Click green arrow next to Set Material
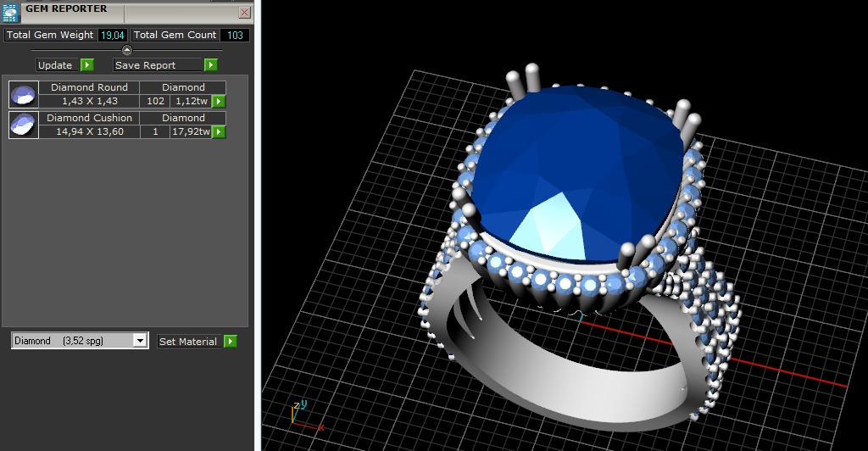Screen dimensions: 868x451 pyautogui.click(x=231, y=342)
